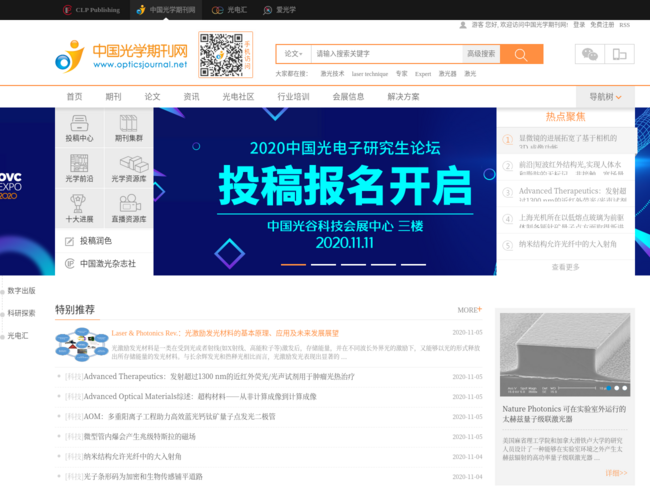
Task: Open the 解决方案 nav menu item
Action: [x=403, y=97]
